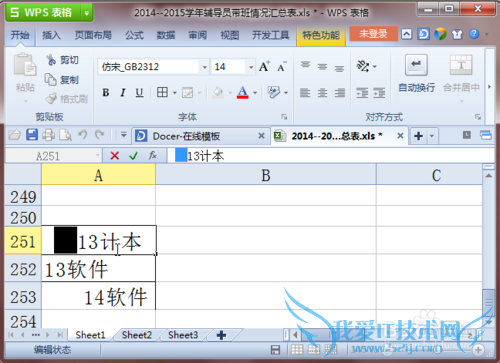Select Sheet3 tab
The image size is (500, 363).
tap(183, 335)
